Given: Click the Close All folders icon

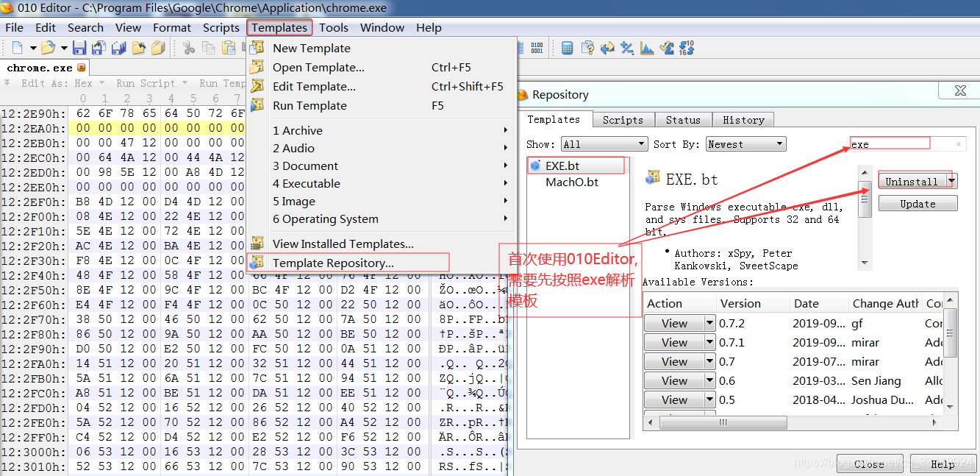Looking at the screenshot, I should (x=158, y=48).
